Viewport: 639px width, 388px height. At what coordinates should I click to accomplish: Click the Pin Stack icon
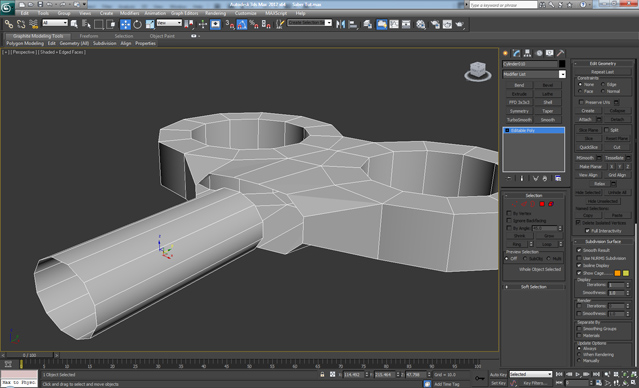(x=509, y=179)
